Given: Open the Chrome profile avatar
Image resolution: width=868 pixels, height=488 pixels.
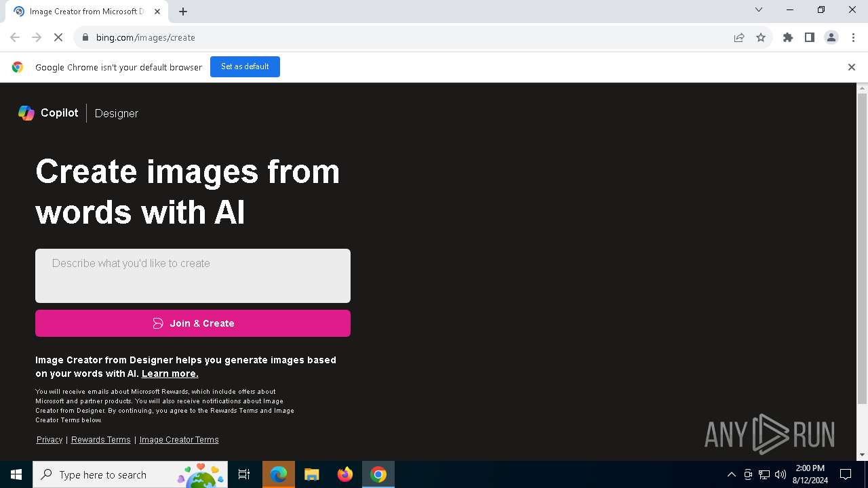Looking at the screenshot, I should point(831,37).
